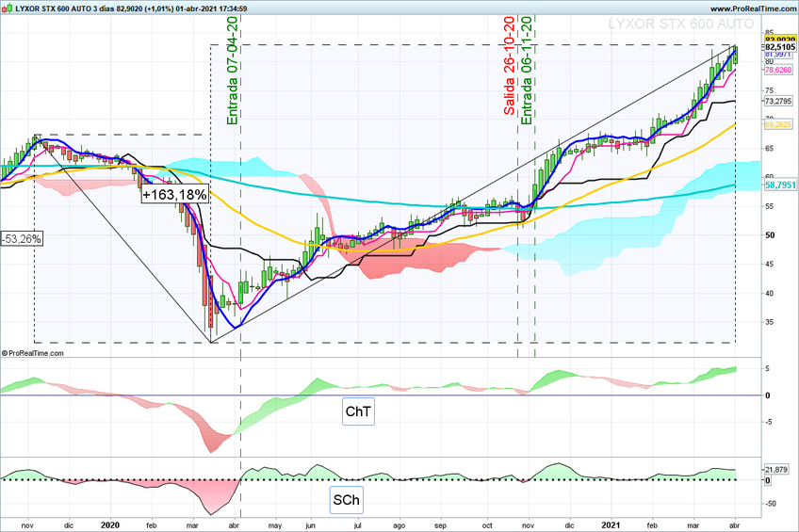The image size is (799, 532).
Task: Click the green Entrada 06-11-20 marker label
Action: [527, 71]
